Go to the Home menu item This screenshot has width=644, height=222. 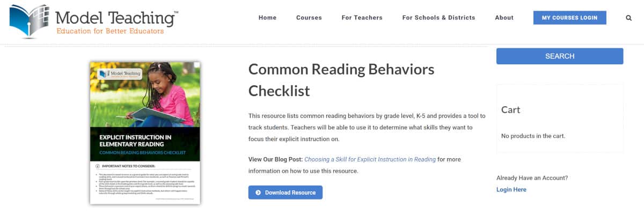tap(267, 18)
